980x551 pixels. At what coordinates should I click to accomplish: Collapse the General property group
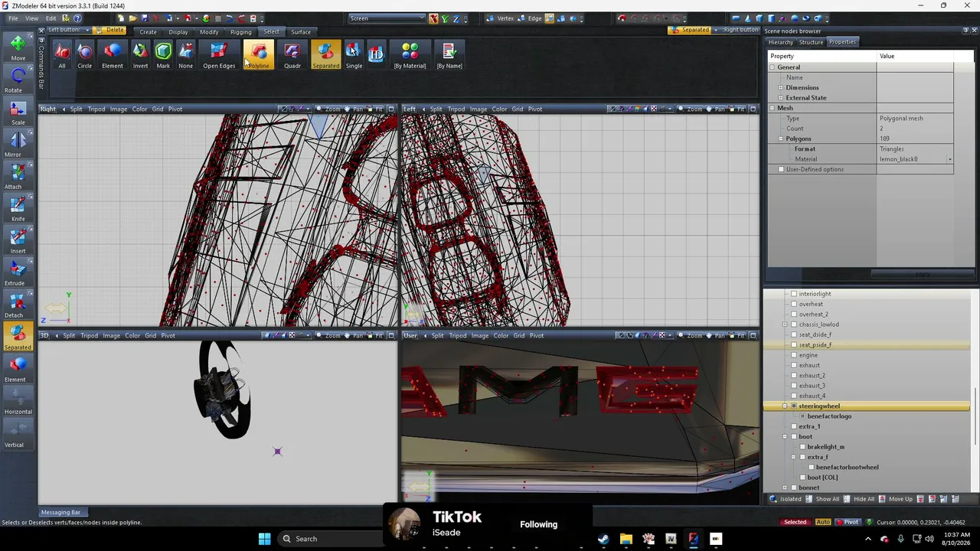tap(773, 67)
